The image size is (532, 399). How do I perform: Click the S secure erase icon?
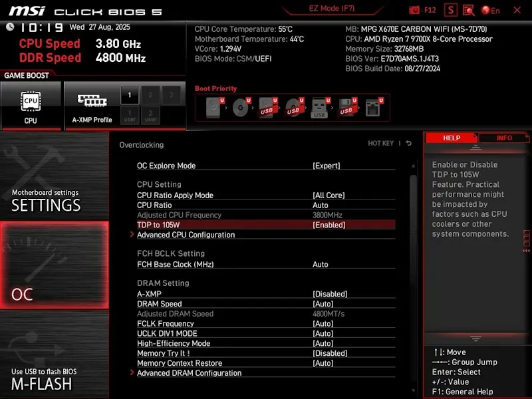pyautogui.click(x=451, y=10)
